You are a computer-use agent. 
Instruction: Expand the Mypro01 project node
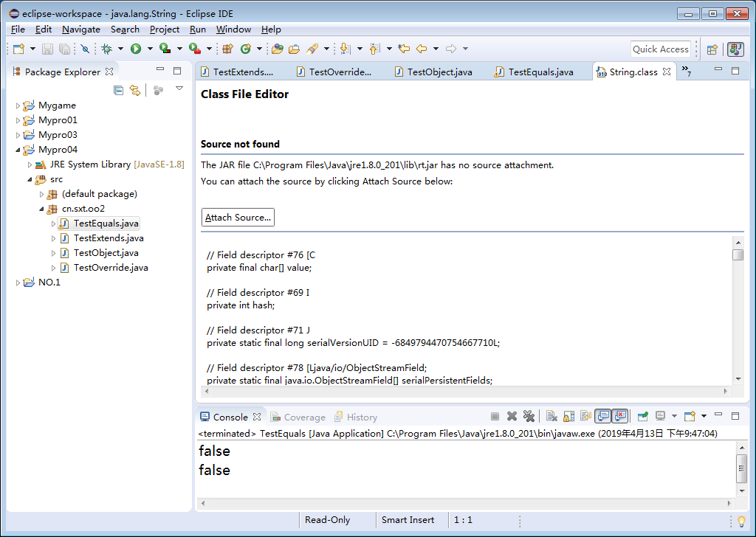coord(18,120)
